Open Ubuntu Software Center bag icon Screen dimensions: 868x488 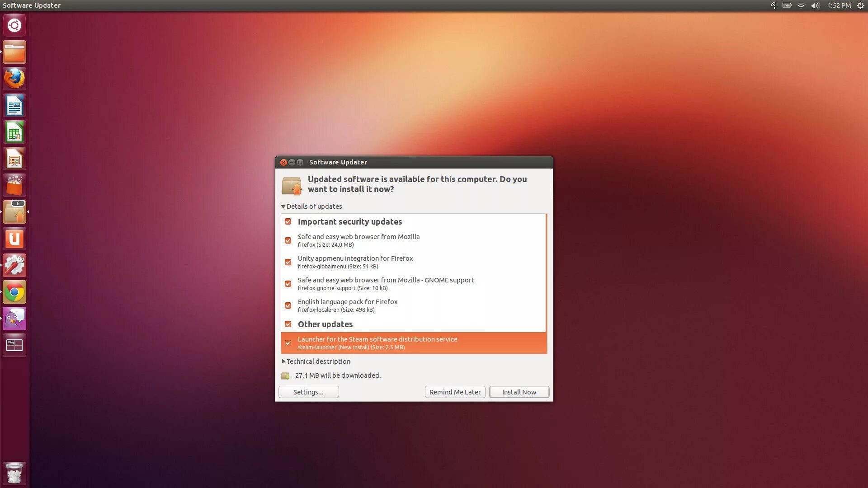[x=14, y=186]
